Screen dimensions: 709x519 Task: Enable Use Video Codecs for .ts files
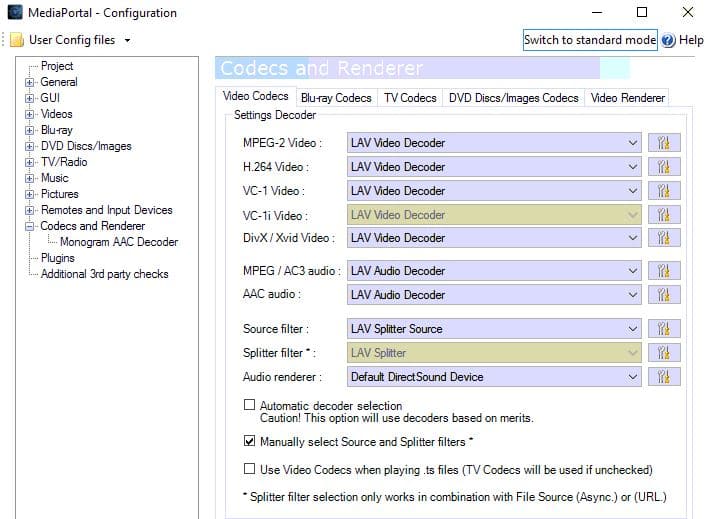(249, 469)
